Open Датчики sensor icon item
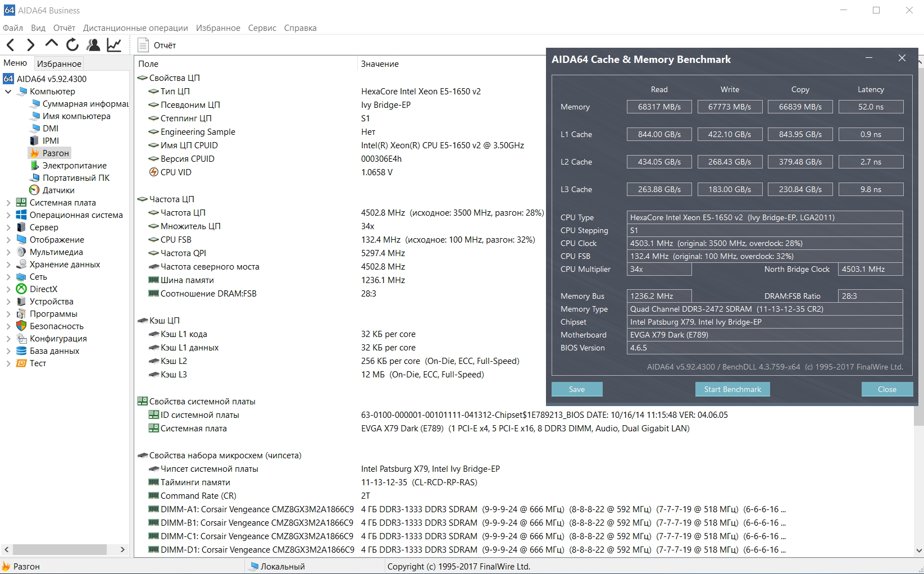 (x=34, y=190)
